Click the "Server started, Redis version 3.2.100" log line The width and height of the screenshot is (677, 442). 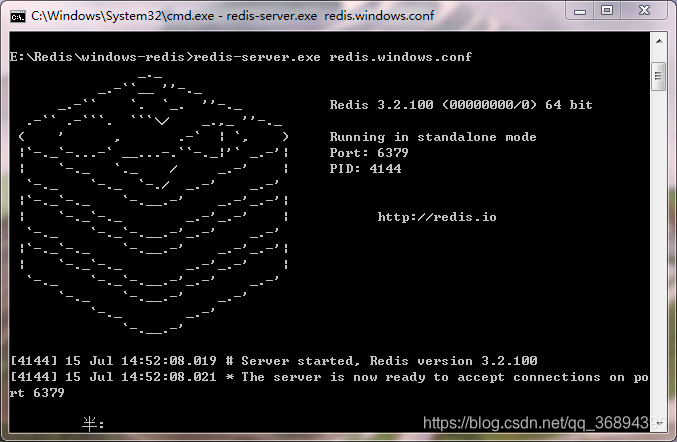click(x=274, y=361)
